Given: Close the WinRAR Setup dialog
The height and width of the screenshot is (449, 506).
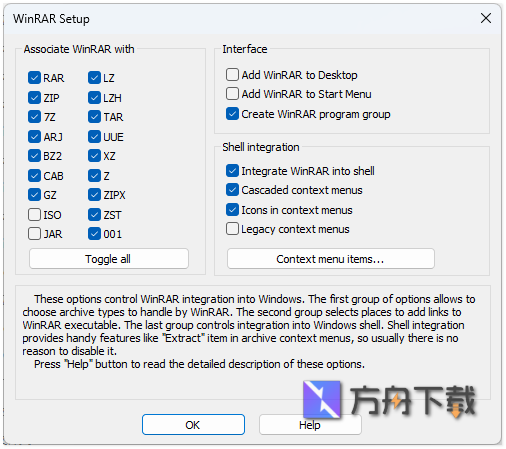Looking at the screenshot, I should coord(486,18).
